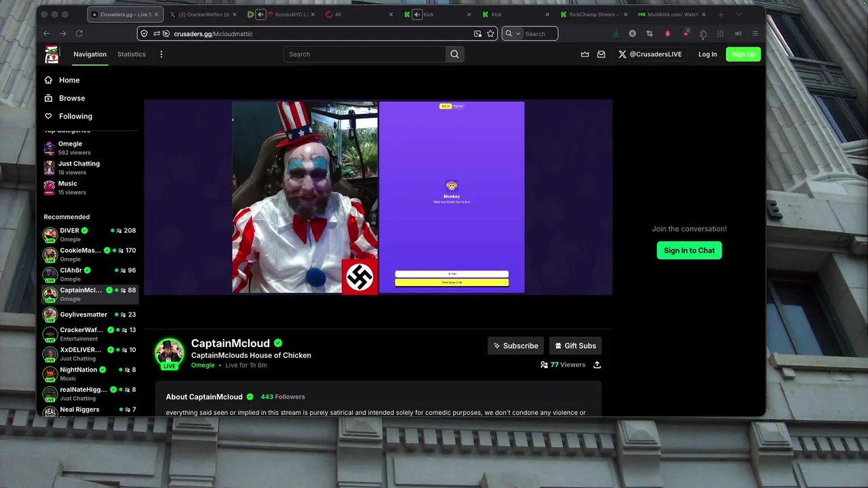The height and width of the screenshot is (488, 868).
Task: Open the Omegle category link under the title
Action: point(203,365)
